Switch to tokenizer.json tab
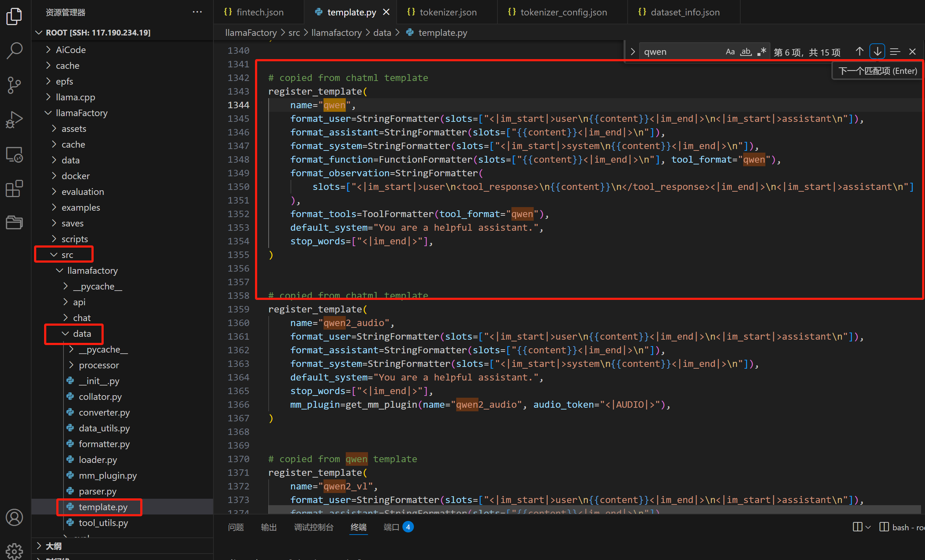The image size is (925, 560). [x=448, y=12]
